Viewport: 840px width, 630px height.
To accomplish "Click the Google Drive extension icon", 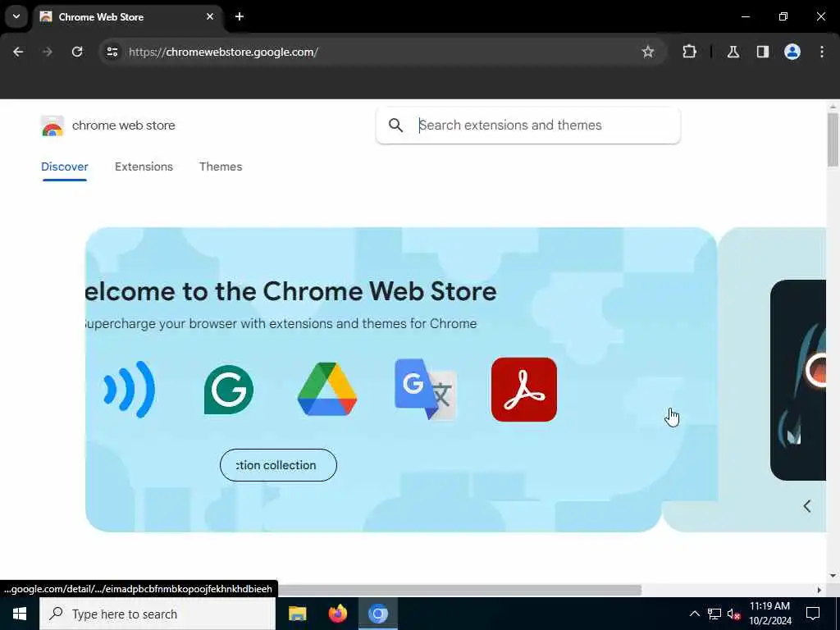I will click(327, 390).
